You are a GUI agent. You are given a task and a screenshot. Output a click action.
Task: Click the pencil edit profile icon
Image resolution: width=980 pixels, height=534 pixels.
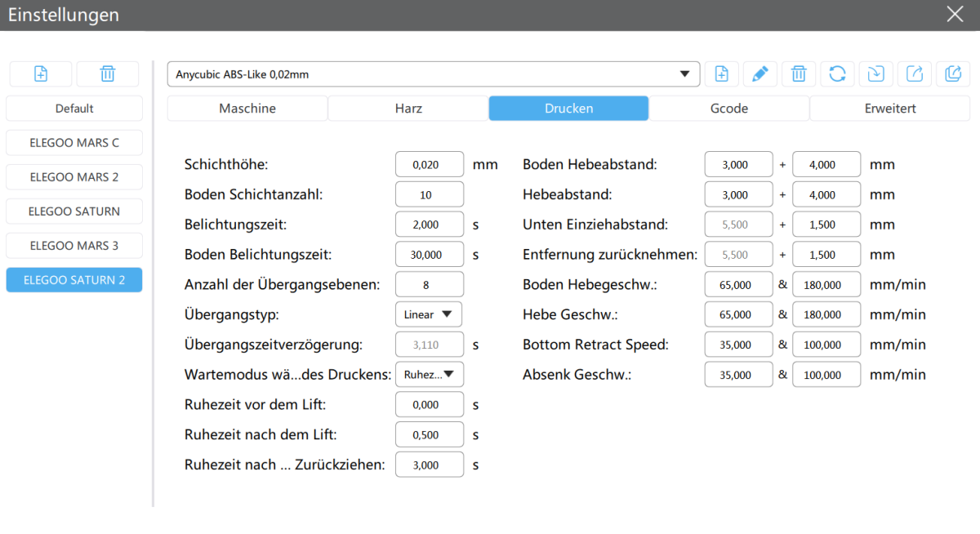pyautogui.click(x=759, y=74)
